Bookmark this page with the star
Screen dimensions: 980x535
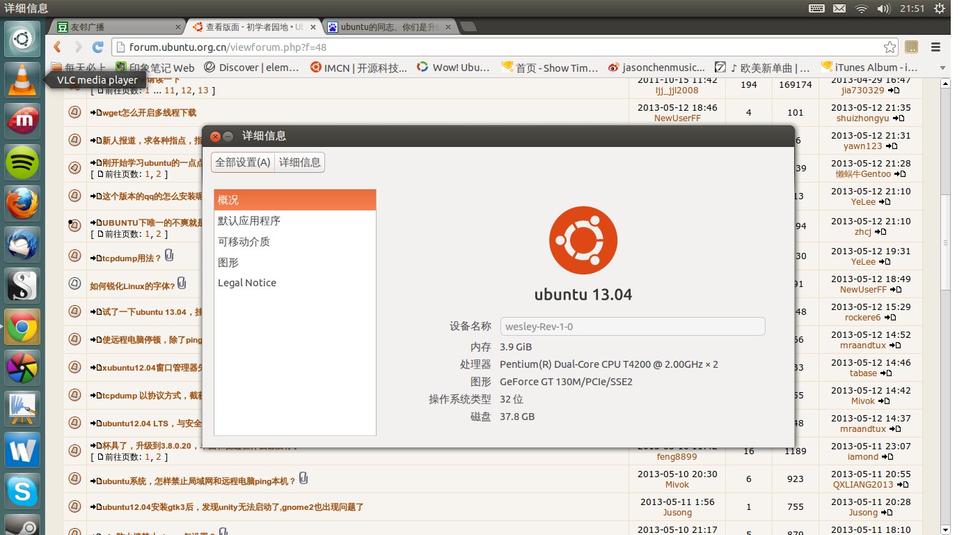pyautogui.click(x=890, y=47)
